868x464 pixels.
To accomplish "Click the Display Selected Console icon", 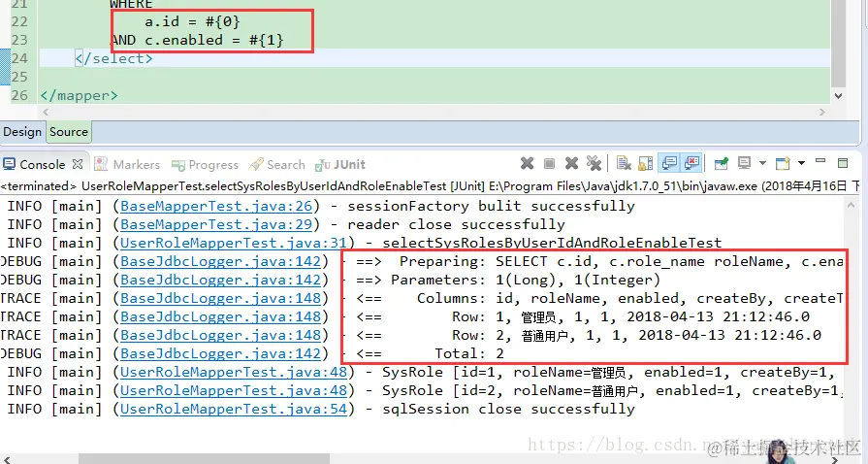I will point(745,162).
